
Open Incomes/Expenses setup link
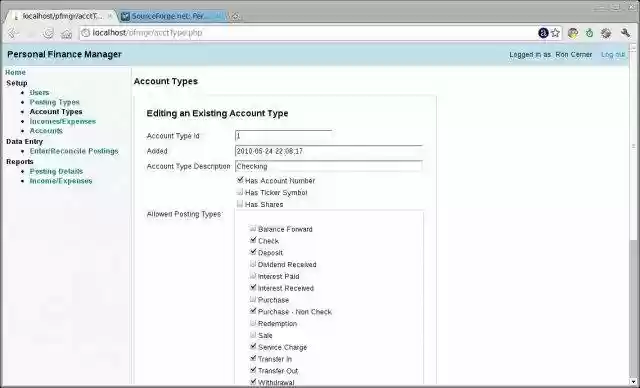[x=63, y=122]
